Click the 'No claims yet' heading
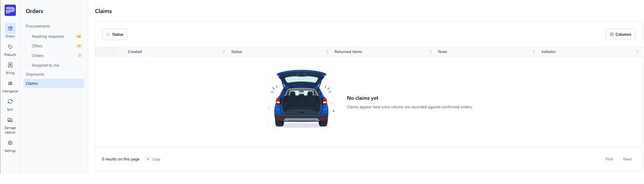Viewport: 644px width, 184px height. tap(363, 98)
